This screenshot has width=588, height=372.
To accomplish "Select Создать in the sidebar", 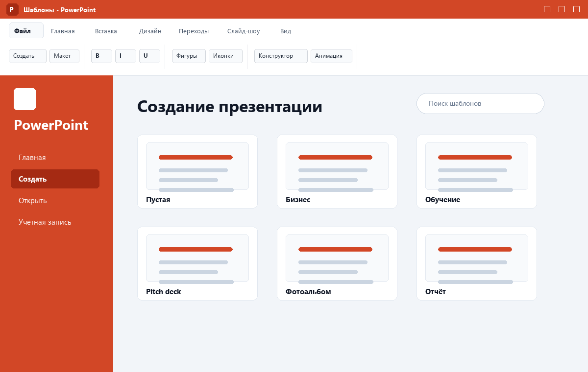I will point(55,179).
